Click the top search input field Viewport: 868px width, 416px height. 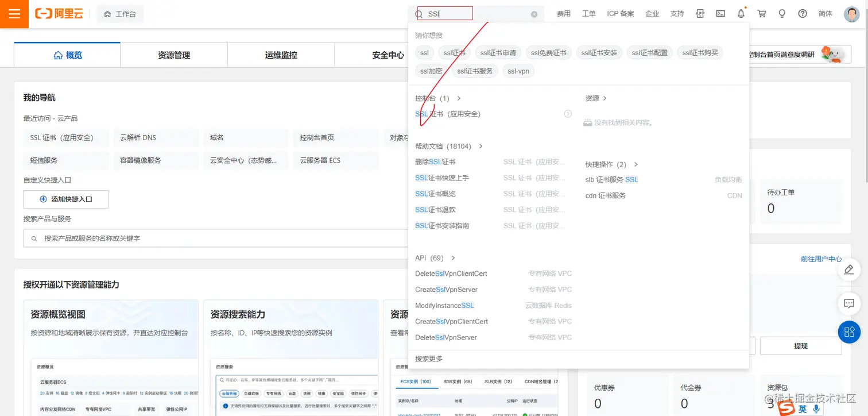click(x=476, y=14)
